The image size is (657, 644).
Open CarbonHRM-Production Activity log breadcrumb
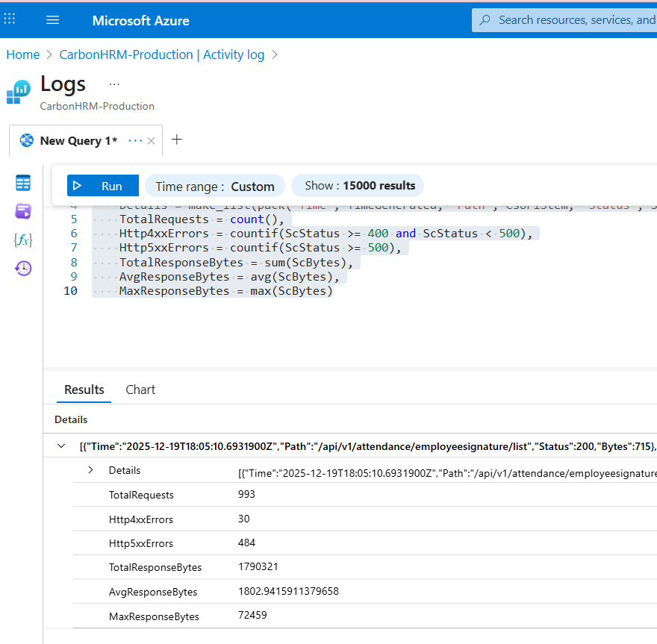(162, 55)
